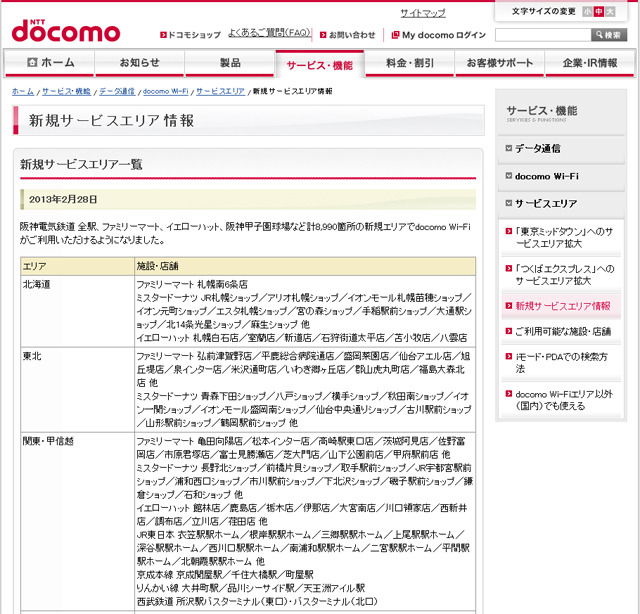Click the 新規サービスエリア一覧 heading

pyautogui.click(x=81, y=165)
